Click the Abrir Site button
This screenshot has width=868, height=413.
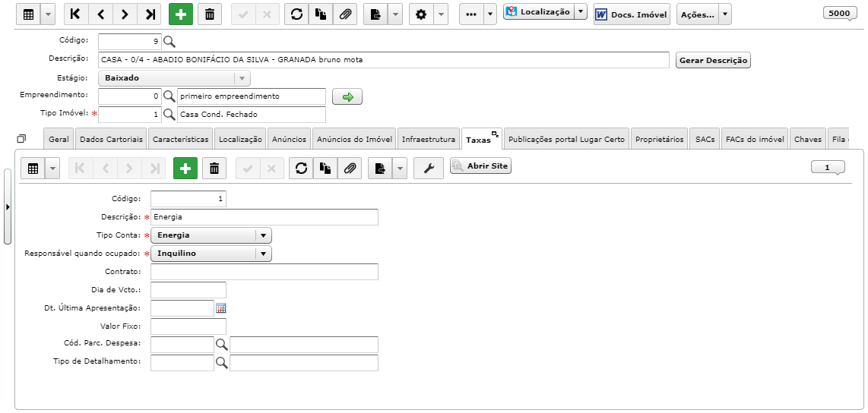tap(480, 166)
